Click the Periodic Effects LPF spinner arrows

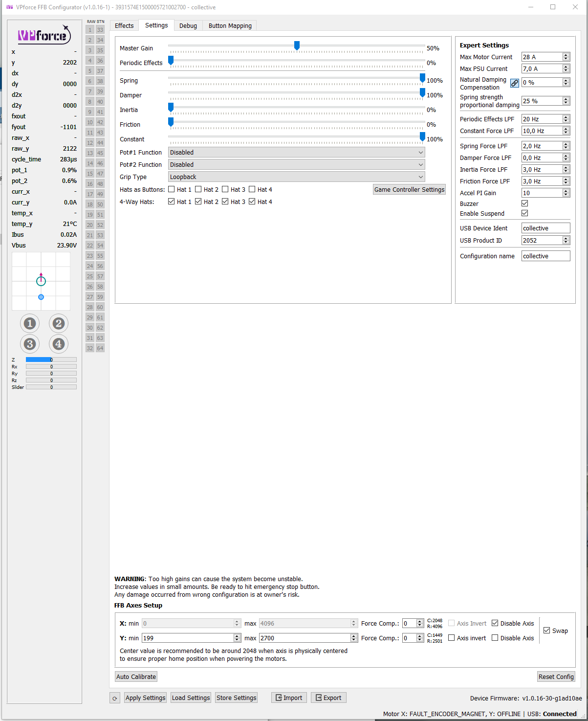point(566,119)
